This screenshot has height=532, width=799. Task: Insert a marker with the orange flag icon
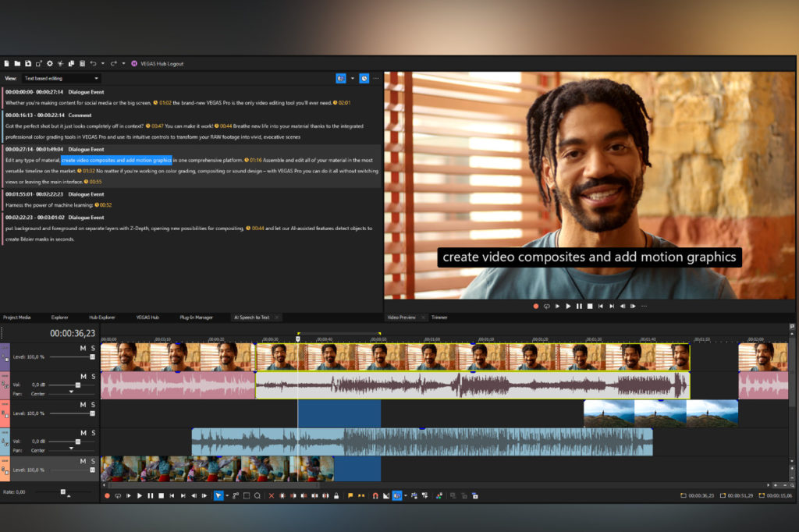(350, 496)
